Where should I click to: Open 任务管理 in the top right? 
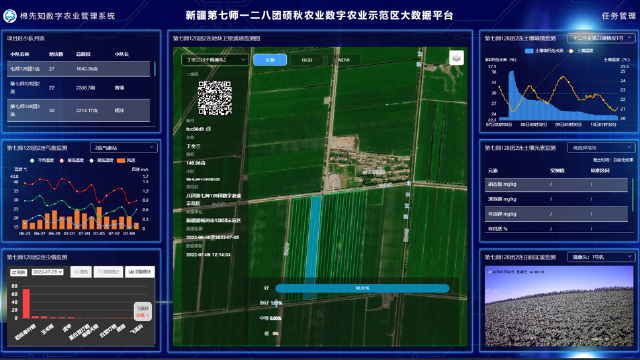(x=619, y=16)
